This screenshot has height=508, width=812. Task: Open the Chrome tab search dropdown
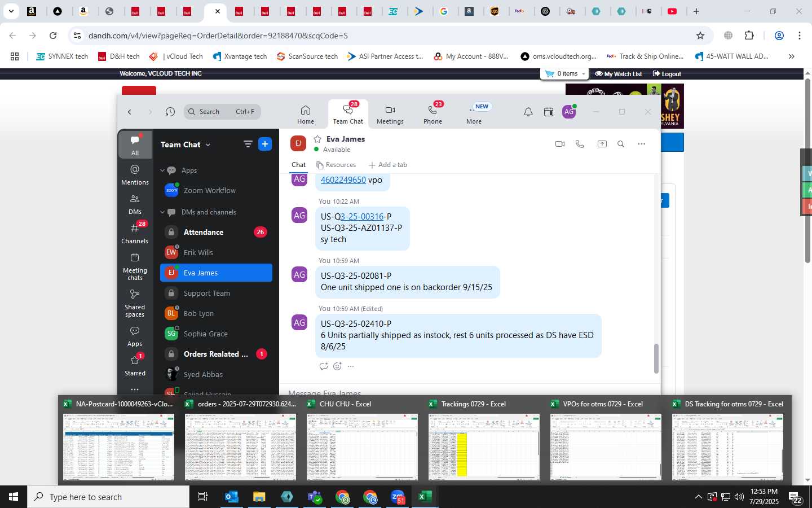coord(11,11)
